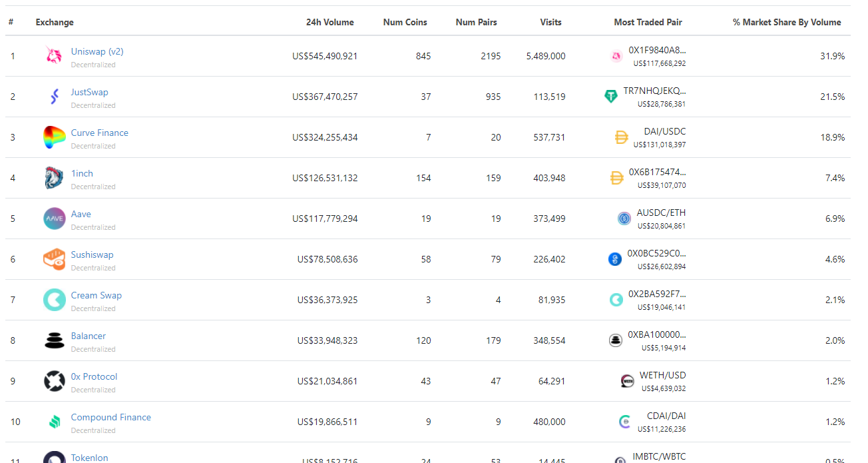
Task: Click the Aave round logo icon
Action: 54,219
